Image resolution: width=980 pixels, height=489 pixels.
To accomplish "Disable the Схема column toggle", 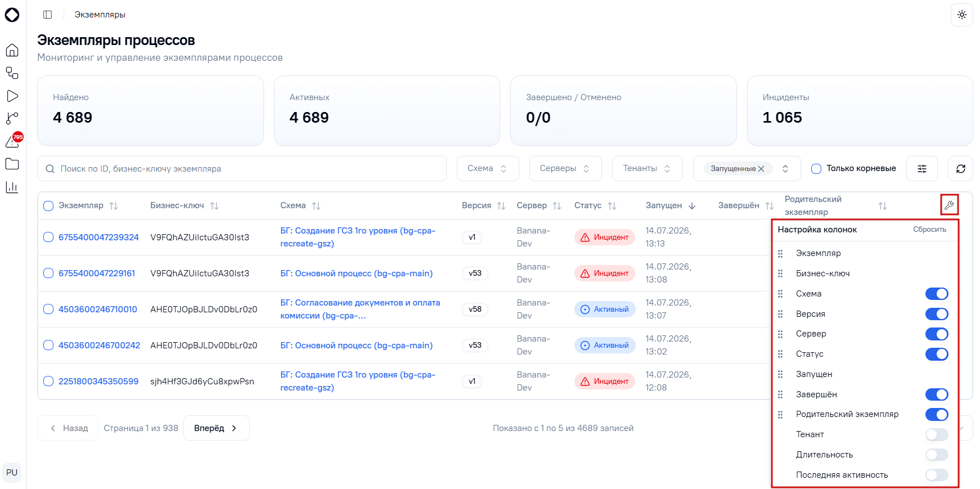I will tap(937, 294).
